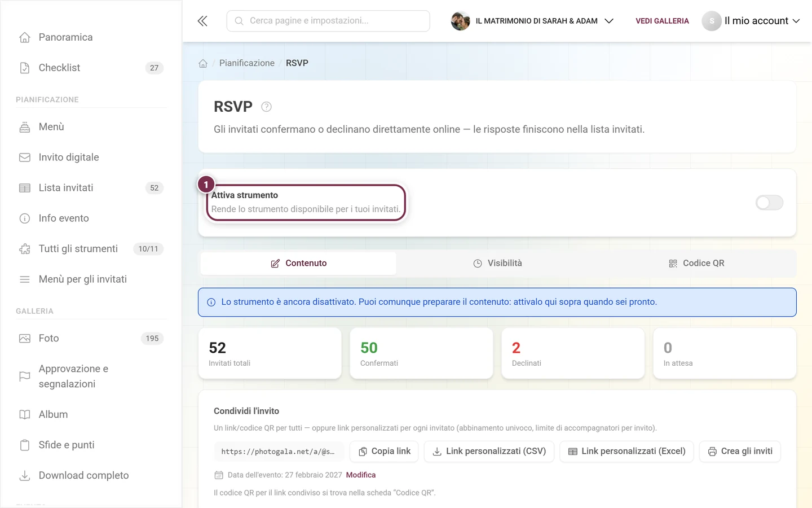Click the Panoramica house icon in sidebar
This screenshot has height=508, width=812.
[x=25, y=37]
